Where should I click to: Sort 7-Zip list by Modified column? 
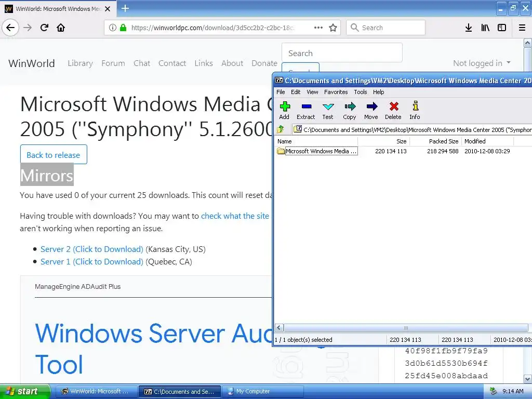487,141
